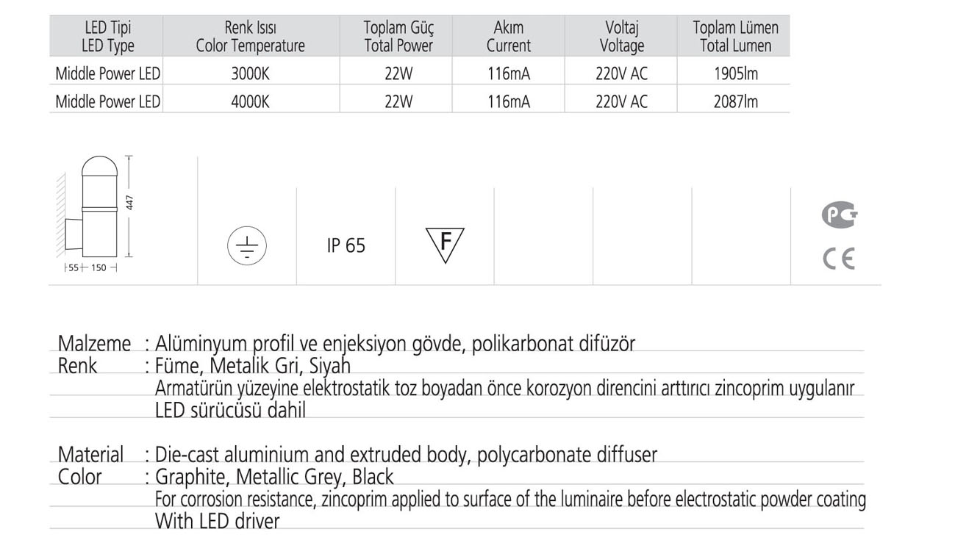The width and height of the screenshot is (980, 551).
Task: Click the Total Power column header
Action: click(x=398, y=37)
